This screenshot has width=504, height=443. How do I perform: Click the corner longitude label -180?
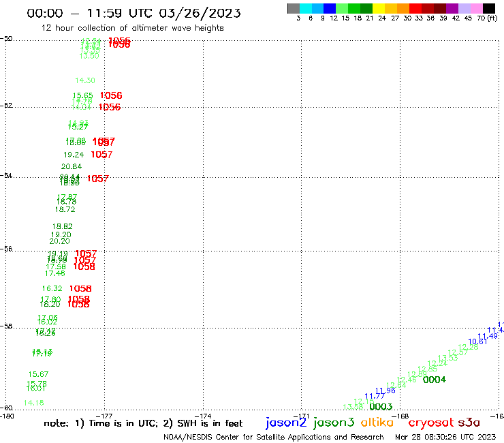pyautogui.click(x=7, y=416)
